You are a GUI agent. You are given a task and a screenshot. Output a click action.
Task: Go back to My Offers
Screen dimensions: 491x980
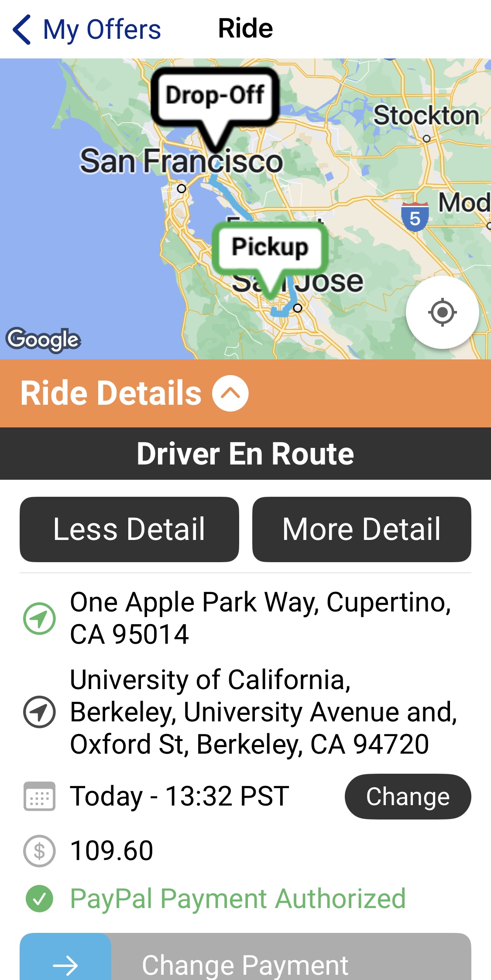[x=102, y=30]
